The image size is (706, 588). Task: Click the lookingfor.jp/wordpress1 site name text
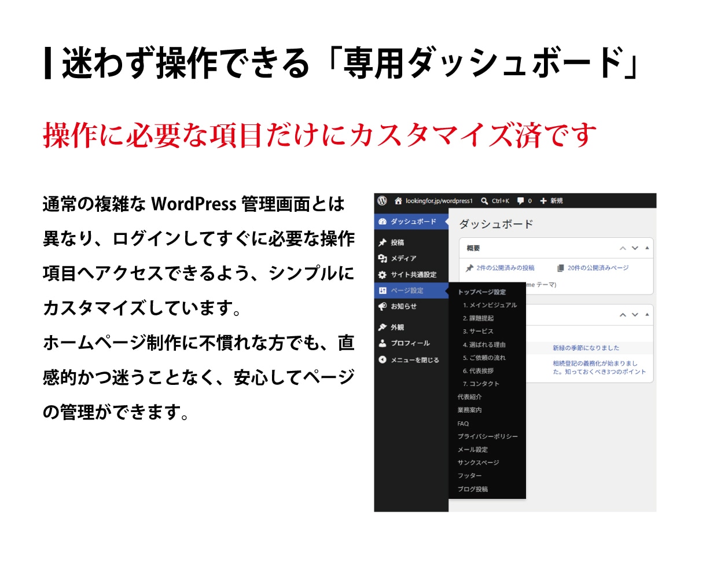[439, 201]
